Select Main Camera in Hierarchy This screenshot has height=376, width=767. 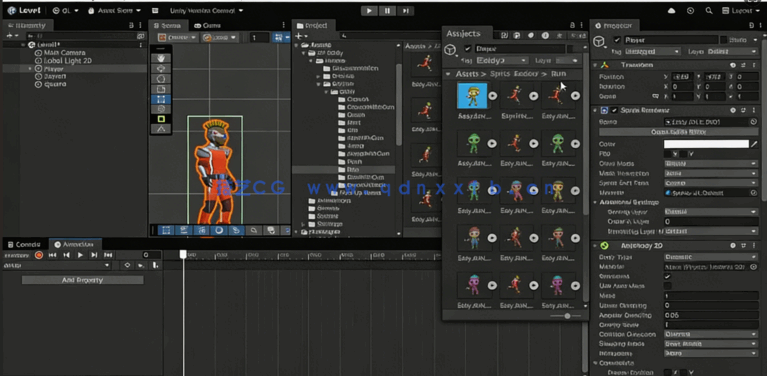[65, 53]
